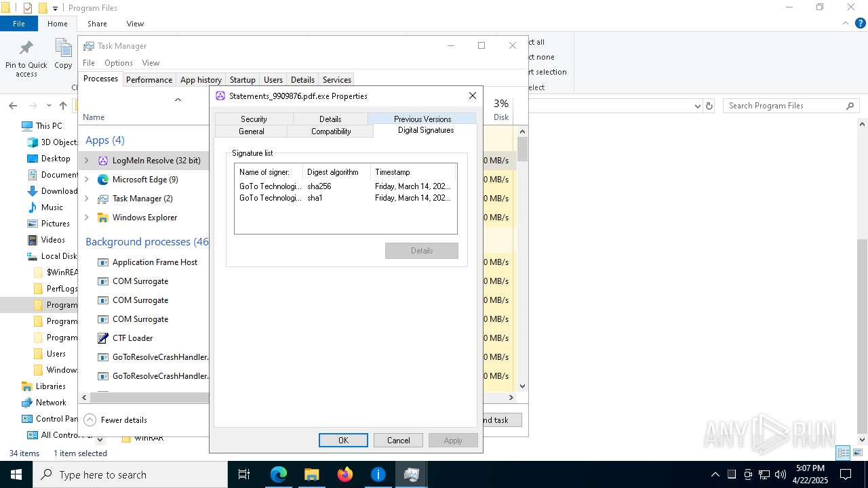Open the Explorer File tab
868x488 pixels.
(19, 23)
